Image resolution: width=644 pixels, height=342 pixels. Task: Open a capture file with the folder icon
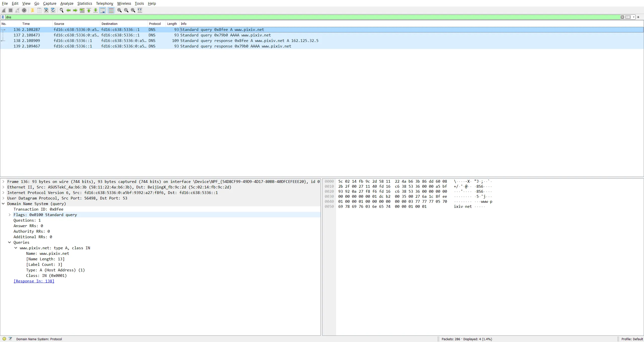point(32,10)
